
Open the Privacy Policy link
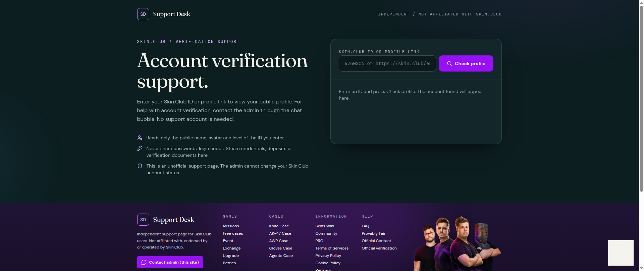(328, 256)
